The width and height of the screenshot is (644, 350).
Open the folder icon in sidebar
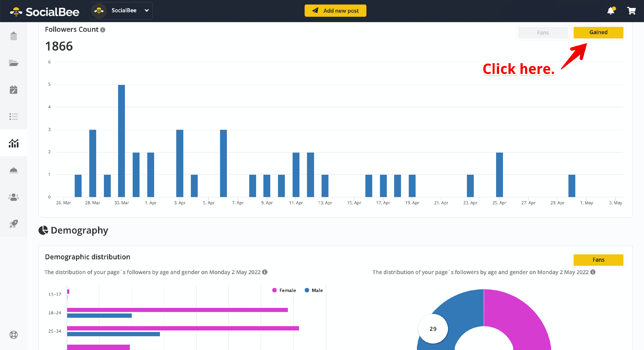click(x=14, y=63)
